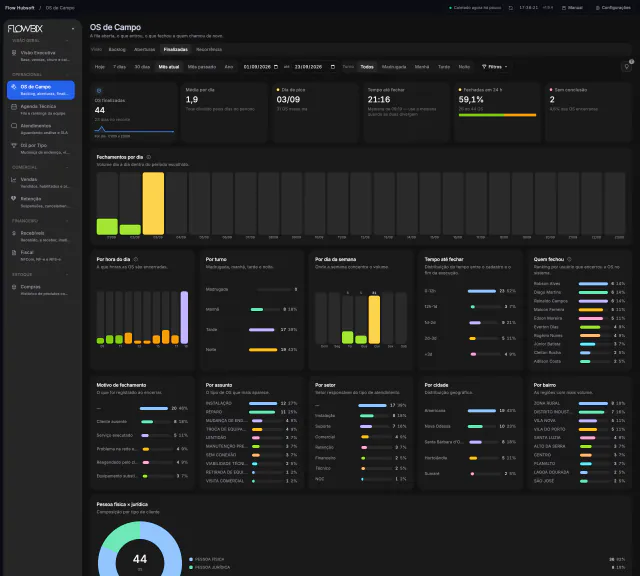Click the icon in OS finalizadas card

(98, 91)
